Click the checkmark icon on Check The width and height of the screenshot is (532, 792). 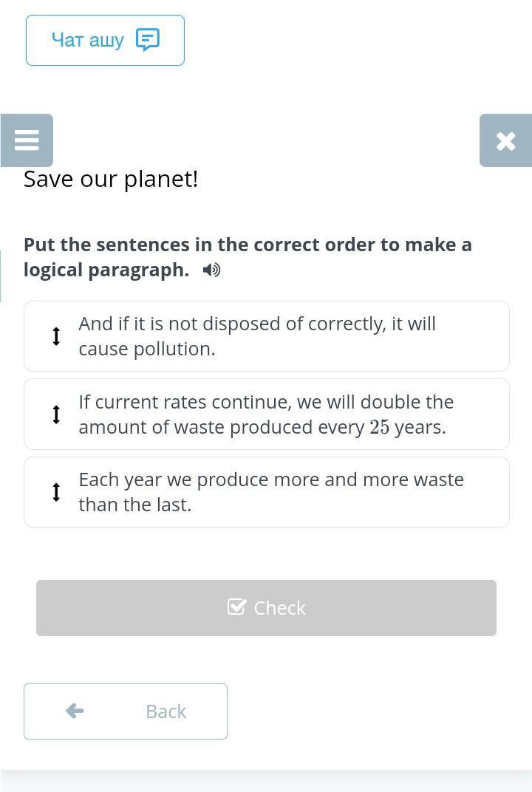coord(236,607)
